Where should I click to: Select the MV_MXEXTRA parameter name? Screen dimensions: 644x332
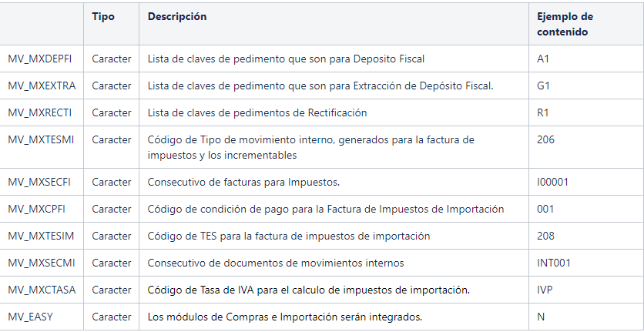[x=42, y=86]
